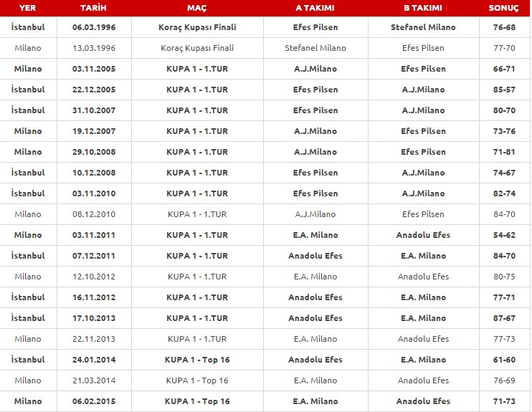
Task: Select the 87-67 result cell
Action: tap(504, 318)
